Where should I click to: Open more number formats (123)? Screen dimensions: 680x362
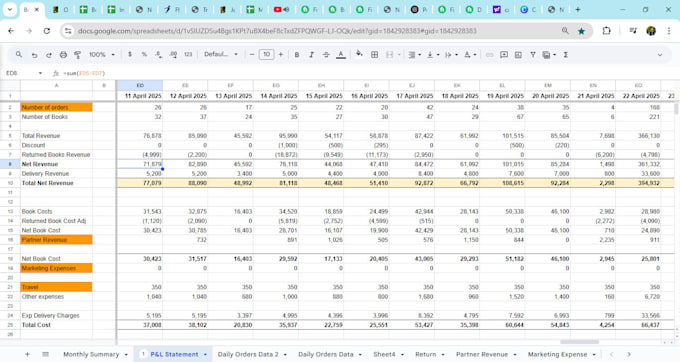[188, 55]
